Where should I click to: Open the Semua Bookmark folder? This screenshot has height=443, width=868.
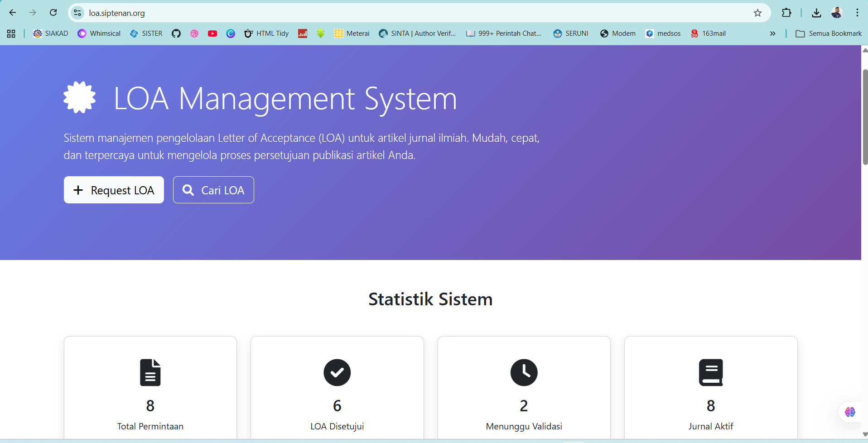point(829,33)
